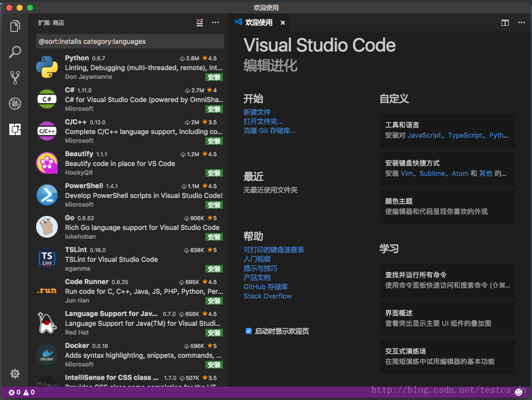Open the 颜色主题 card
532x400 pixels.
pos(447,206)
